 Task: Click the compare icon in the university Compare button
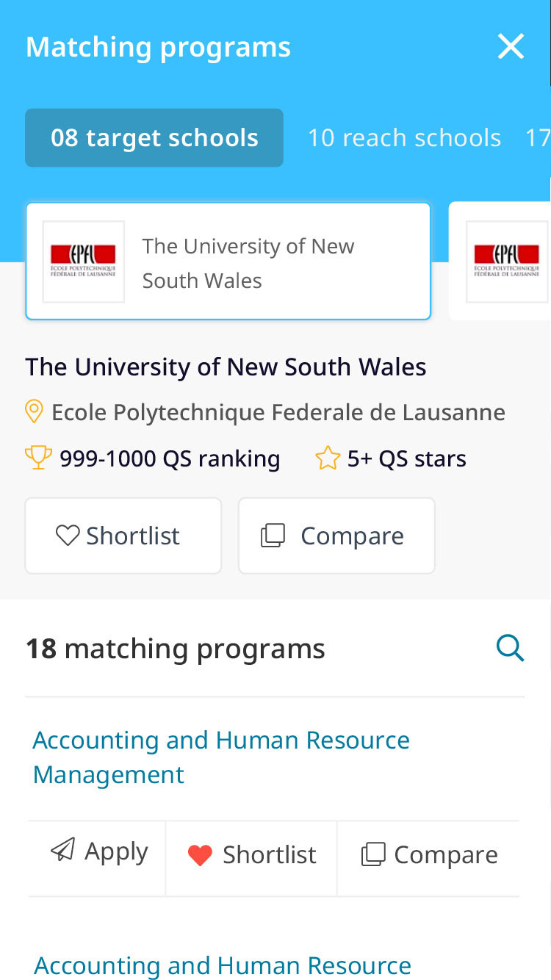click(273, 536)
